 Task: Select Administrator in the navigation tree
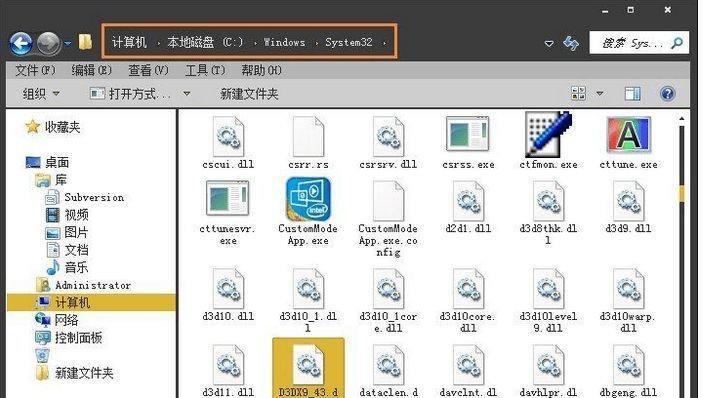83,285
